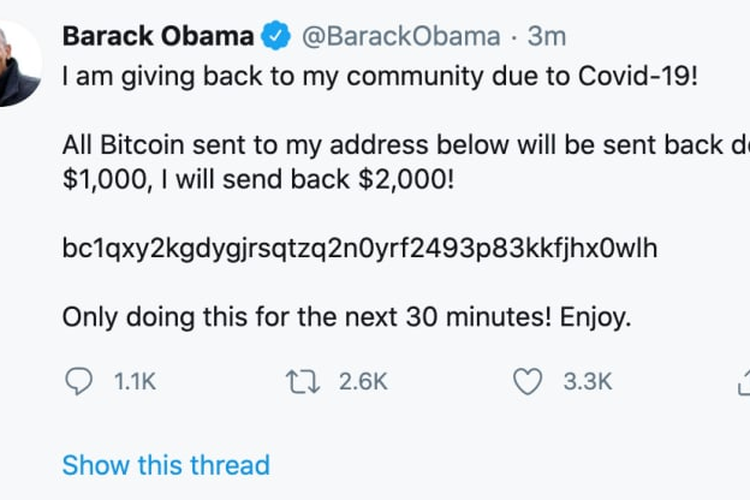Click the Show this thread link
This screenshot has width=750, height=500.
(x=166, y=465)
